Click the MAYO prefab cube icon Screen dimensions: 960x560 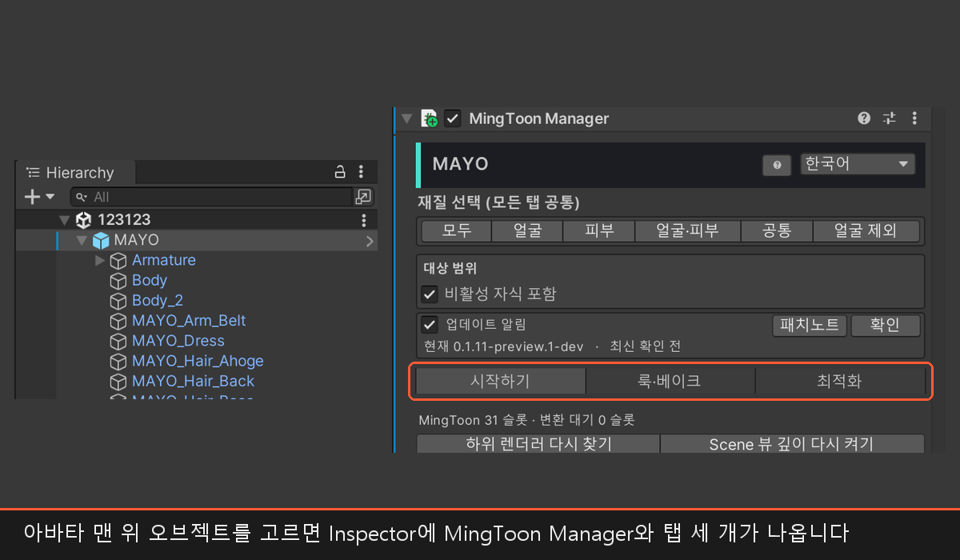coord(101,241)
